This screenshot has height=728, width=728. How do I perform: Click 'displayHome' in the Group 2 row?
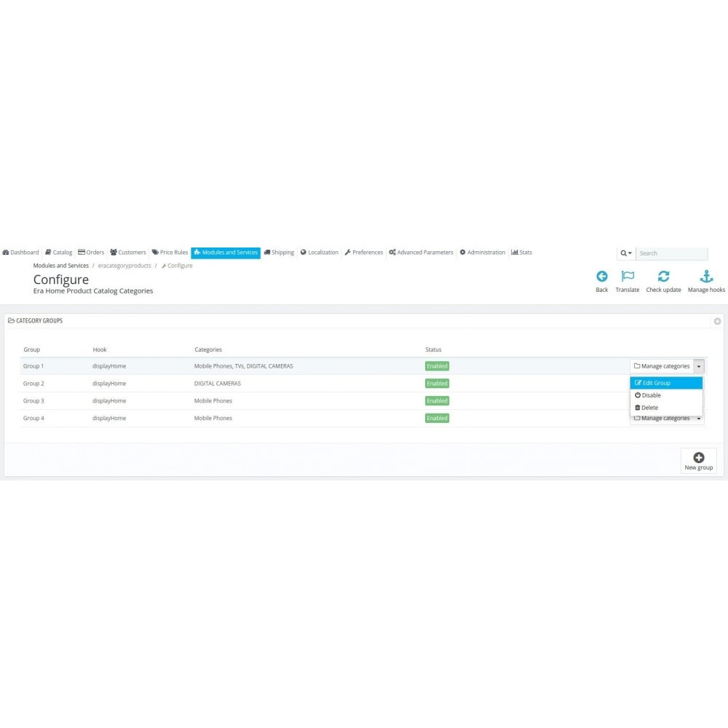coord(109,384)
